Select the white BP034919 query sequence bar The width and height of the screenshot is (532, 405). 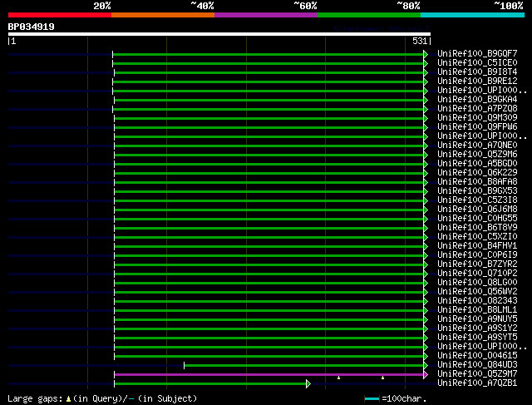(219, 34)
